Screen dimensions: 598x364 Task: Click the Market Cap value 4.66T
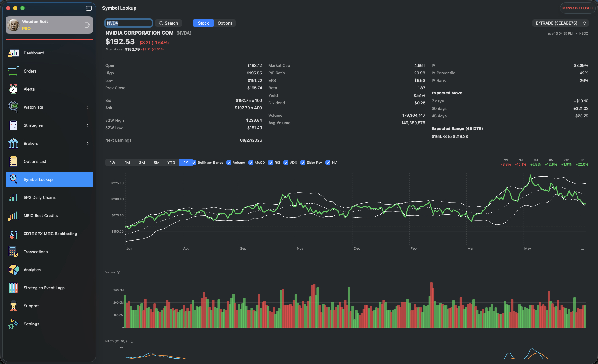[x=420, y=65]
